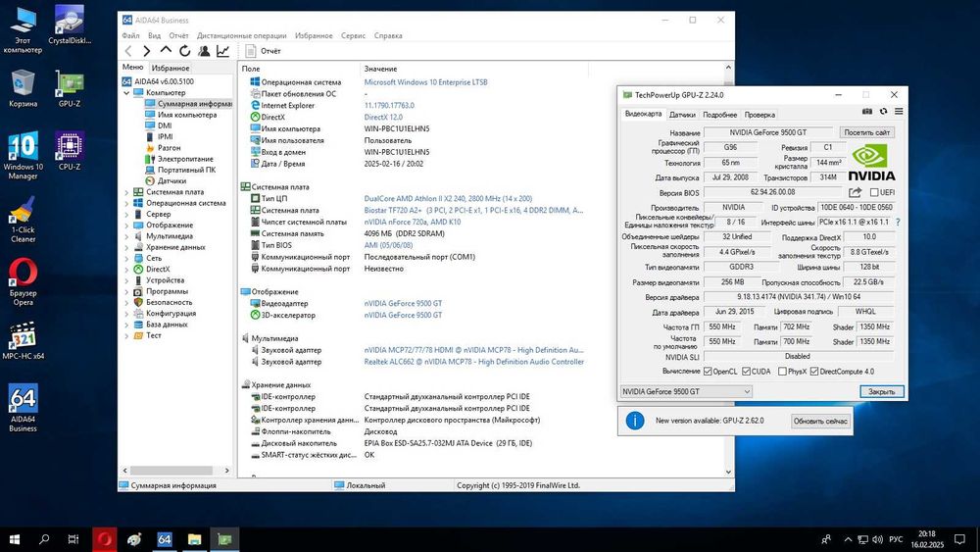Expand the Хранение данных tree node
Image resolution: width=980 pixels, height=552 pixels.
point(126,247)
